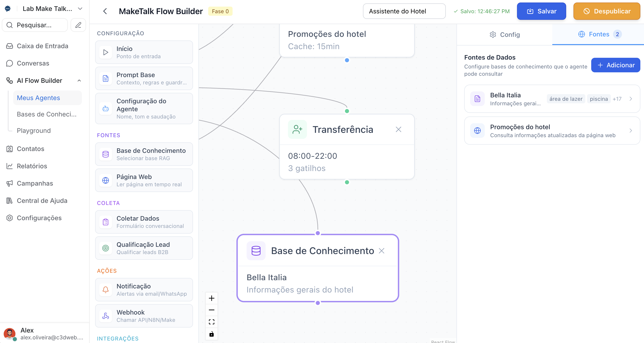The width and height of the screenshot is (644, 343).
Task: Click the compose edit pencil icon
Action: pyautogui.click(x=78, y=25)
